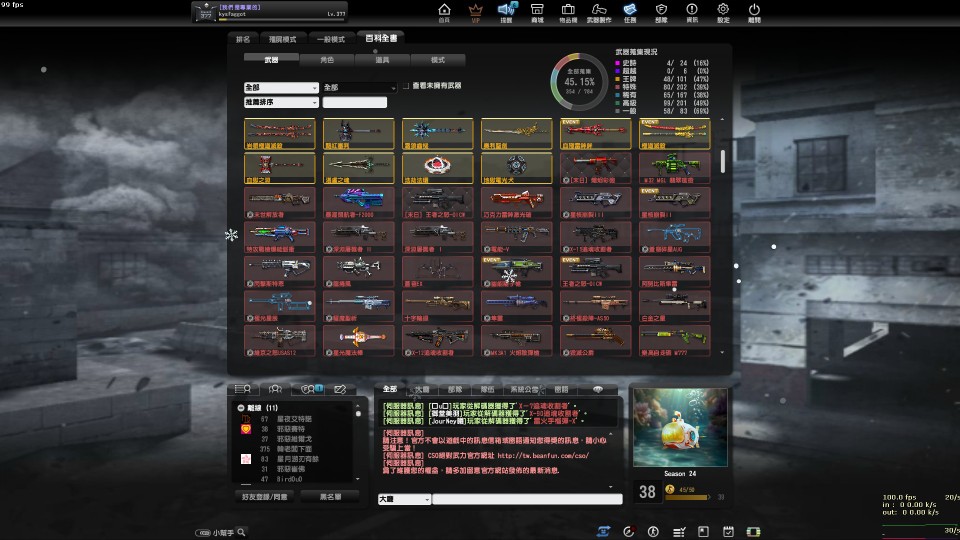Open the second 全部 filter dropdown

[x=359, y=88]
